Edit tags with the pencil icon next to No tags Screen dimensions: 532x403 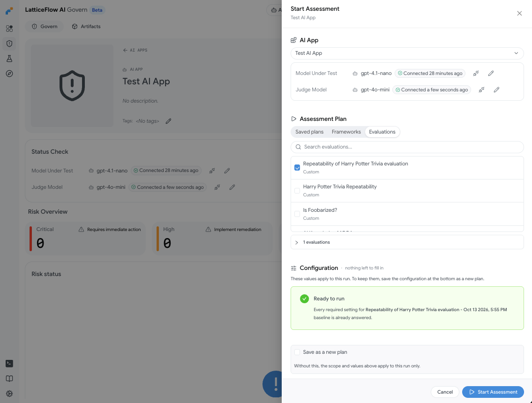168,121
